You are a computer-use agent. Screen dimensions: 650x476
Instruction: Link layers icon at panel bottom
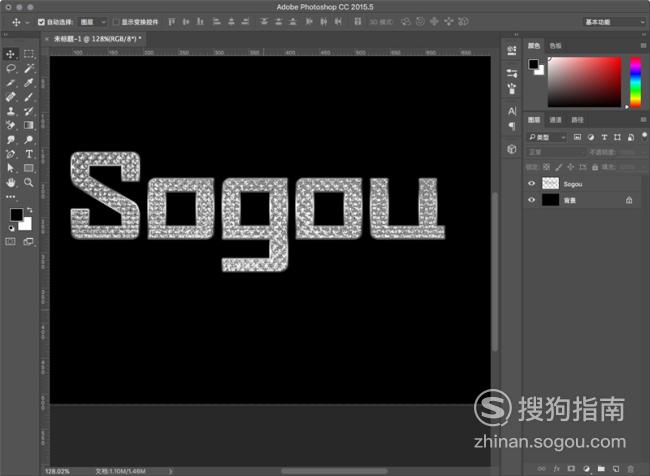point(542,469)
